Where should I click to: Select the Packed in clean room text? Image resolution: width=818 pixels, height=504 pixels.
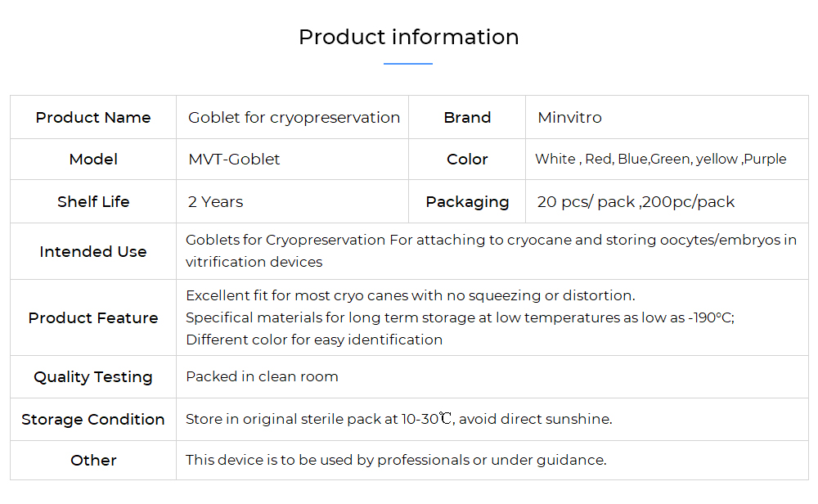coord(262,376)
